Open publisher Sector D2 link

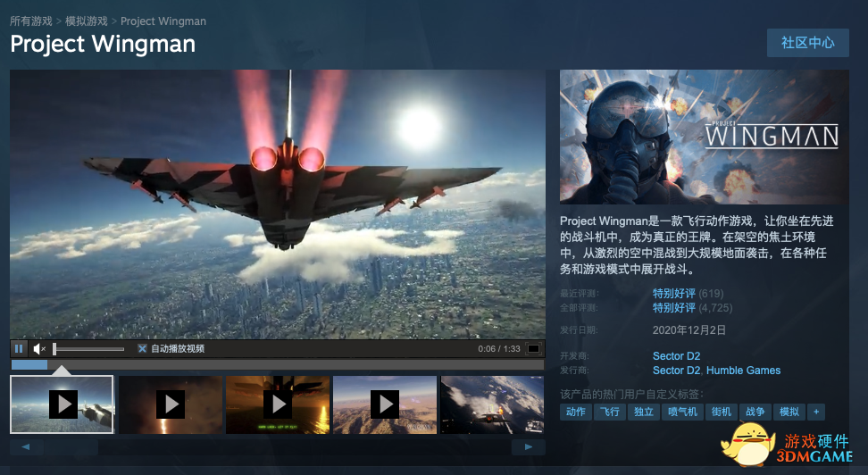[677, 371]
